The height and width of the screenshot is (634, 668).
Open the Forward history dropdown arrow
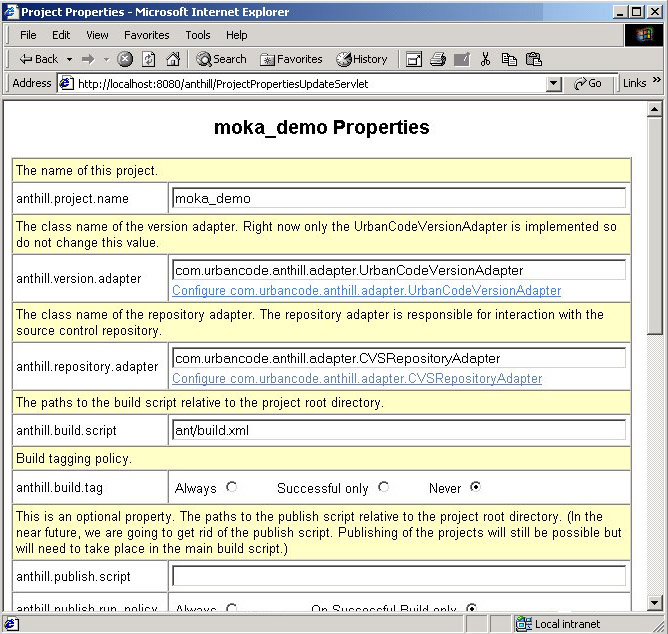click(x=107, y=59)
